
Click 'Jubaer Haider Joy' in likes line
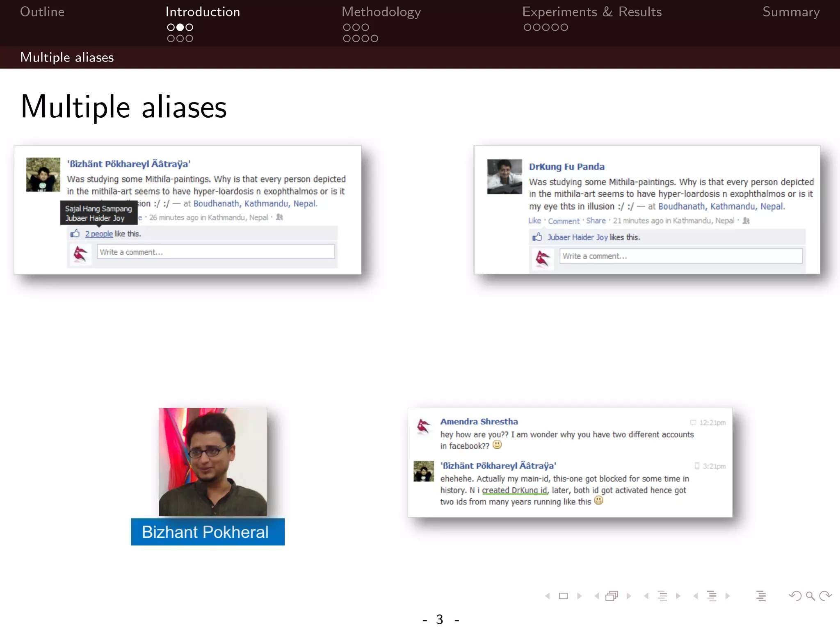click(x=577, y=237)
